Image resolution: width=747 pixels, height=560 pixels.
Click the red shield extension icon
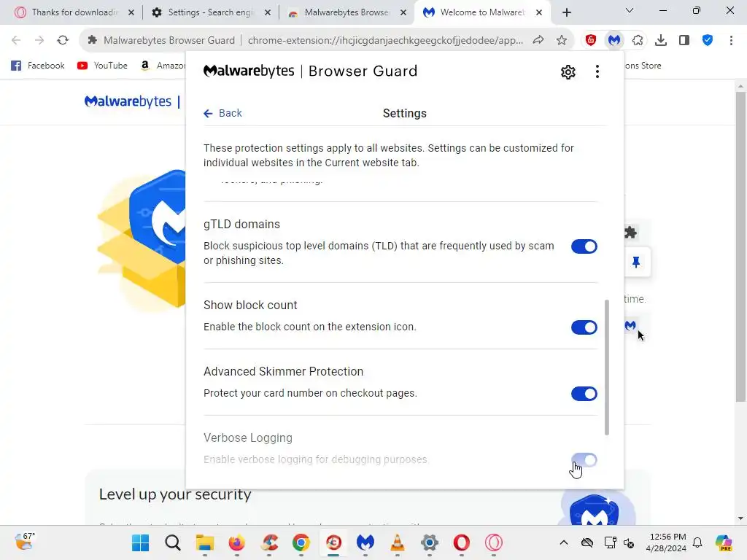click(x=591, y=41)
